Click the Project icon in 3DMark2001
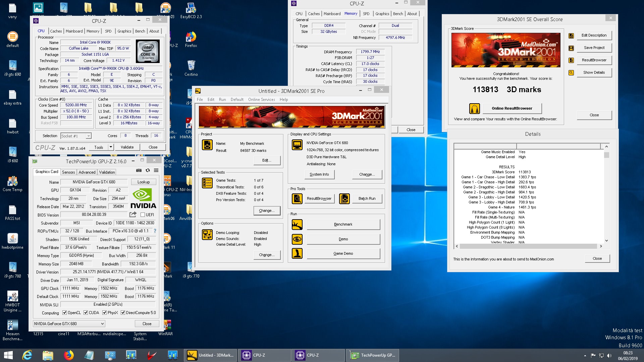This screenshot has width=644, height=362. click(207, 144)
